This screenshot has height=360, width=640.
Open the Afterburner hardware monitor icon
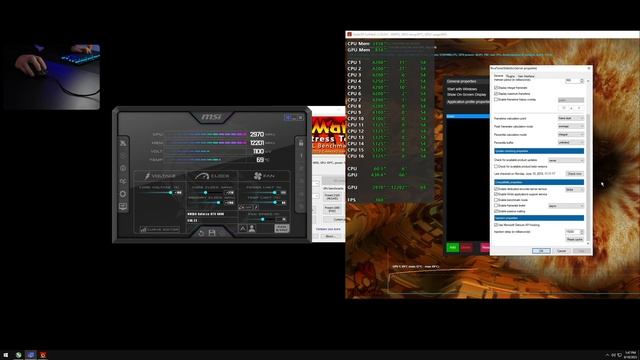pos(123,207)
